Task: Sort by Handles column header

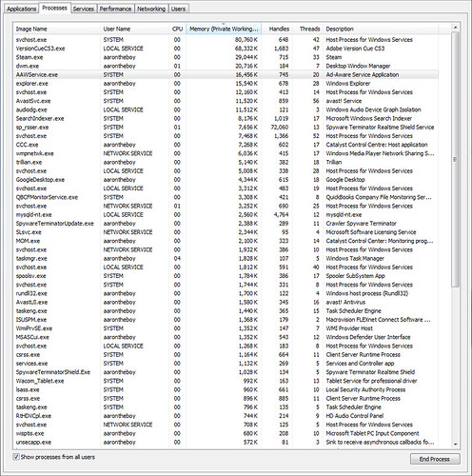Action: [277, 29]
